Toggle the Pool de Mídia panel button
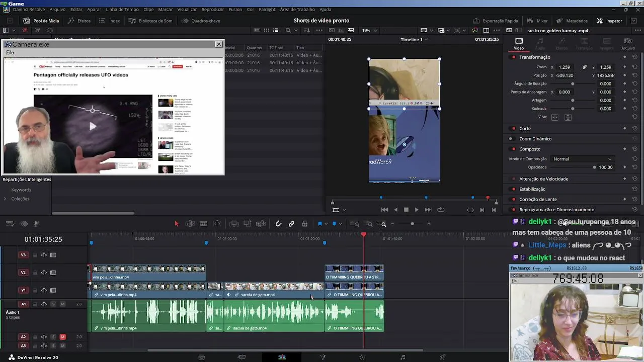The image size is (644, 362). point(41,21)
